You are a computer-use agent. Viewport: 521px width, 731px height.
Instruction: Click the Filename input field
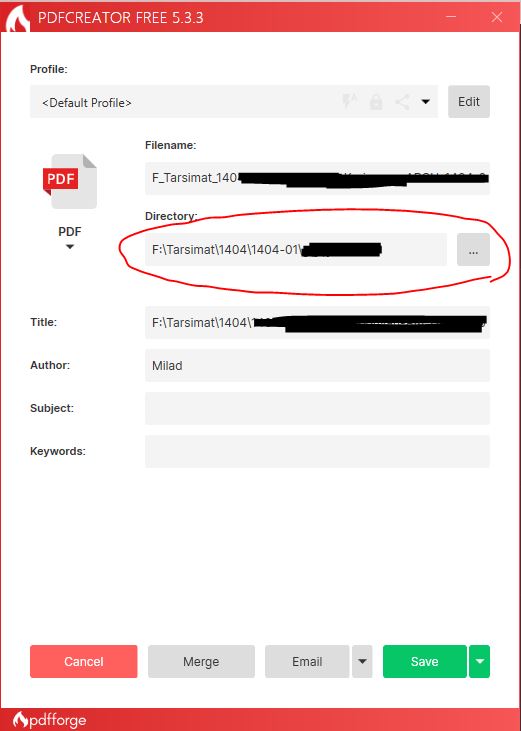pos(317,178)
